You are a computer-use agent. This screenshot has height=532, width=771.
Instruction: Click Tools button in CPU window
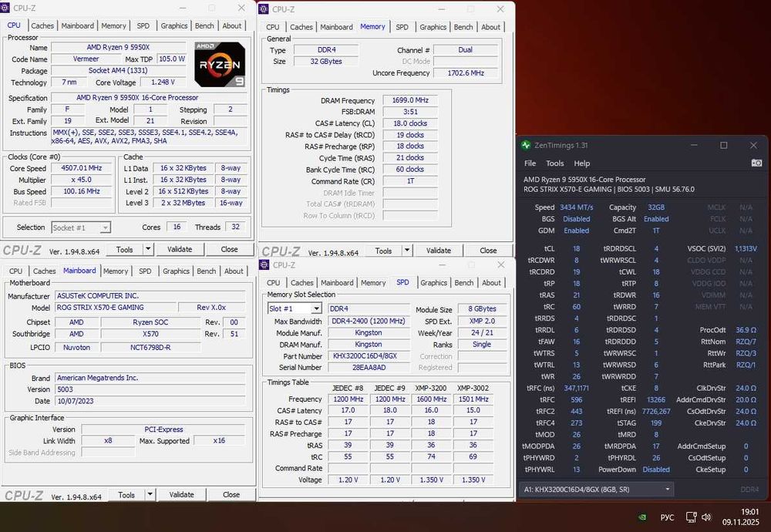(124, 249)
